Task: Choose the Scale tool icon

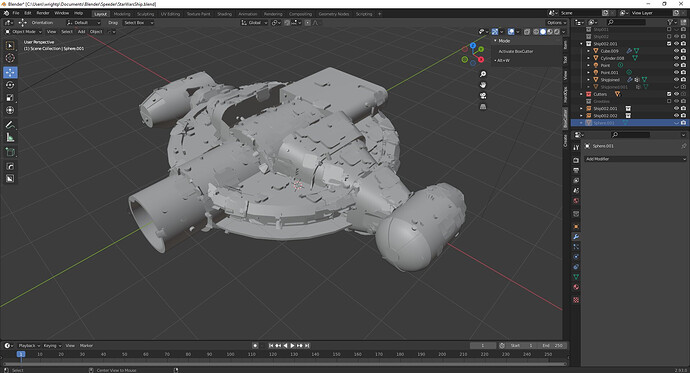Action: (10, 98)
